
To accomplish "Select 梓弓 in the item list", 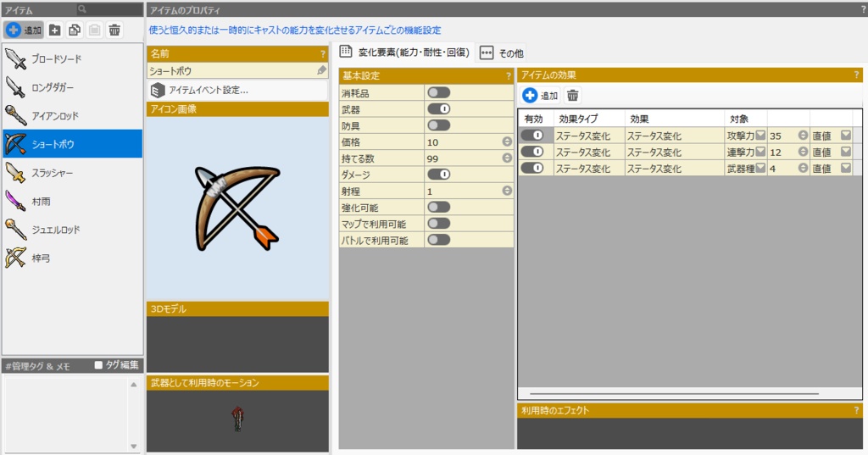I will [73, 258].
